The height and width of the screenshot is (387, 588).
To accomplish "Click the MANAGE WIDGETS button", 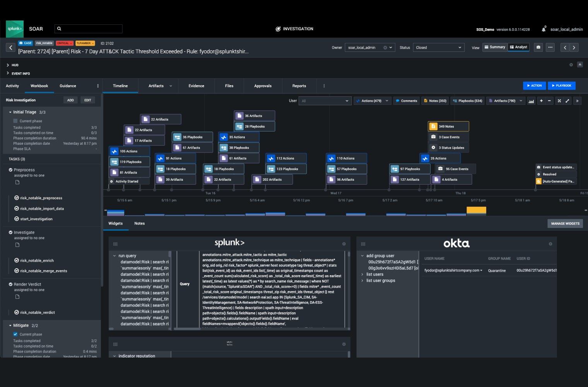I will coord(565,224).
